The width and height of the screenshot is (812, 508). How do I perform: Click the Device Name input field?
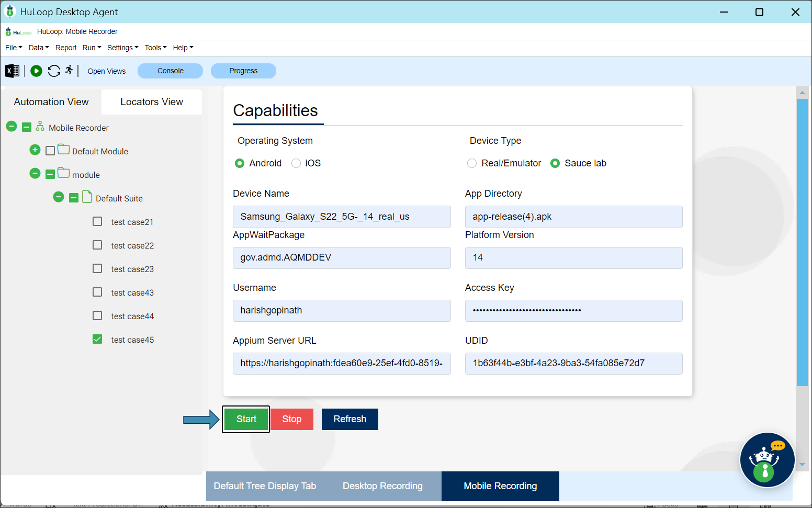[342, 217]
